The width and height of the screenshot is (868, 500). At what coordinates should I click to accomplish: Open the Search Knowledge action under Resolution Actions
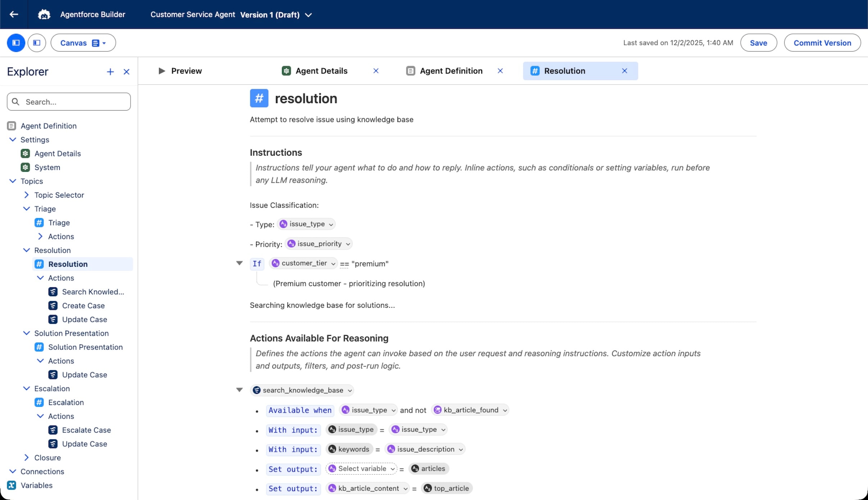pos(53,292)
